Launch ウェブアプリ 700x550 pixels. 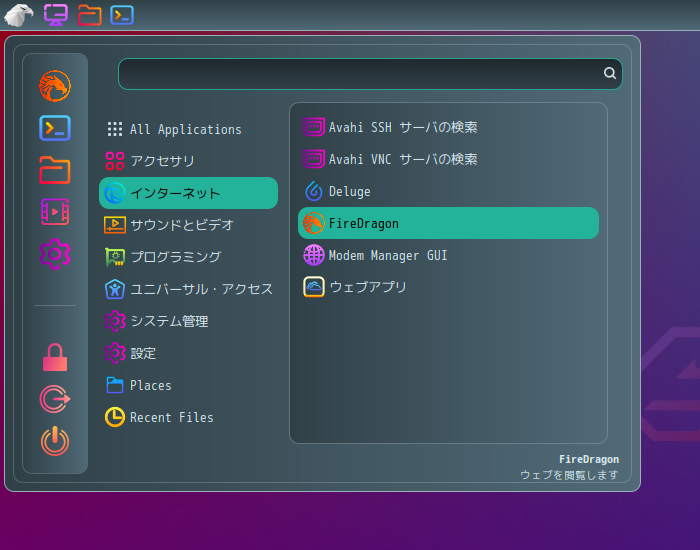(x=448, y=287)
